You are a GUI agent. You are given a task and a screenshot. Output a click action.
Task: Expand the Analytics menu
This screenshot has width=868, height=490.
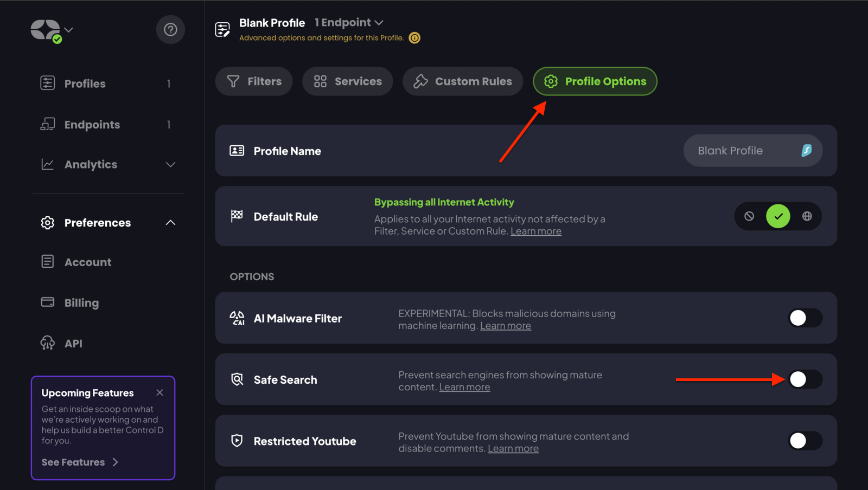click(170, 164)
